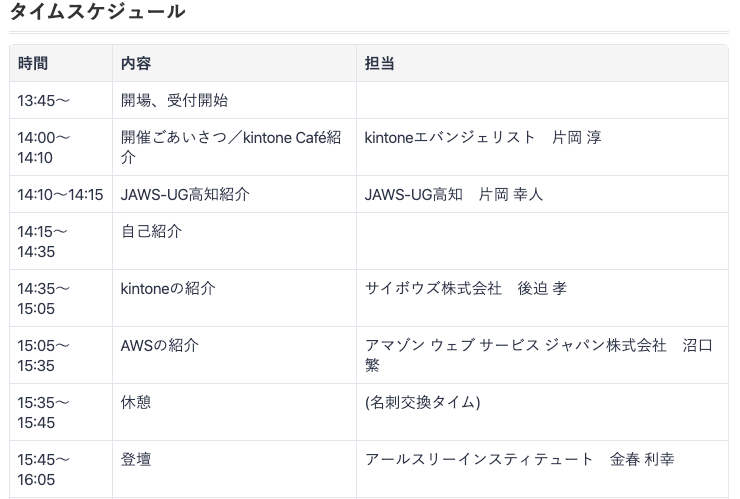Click the AWSの紹介 cell
Image resolution: width=740 pixels, height=499 pixels.
pos(160,345)
